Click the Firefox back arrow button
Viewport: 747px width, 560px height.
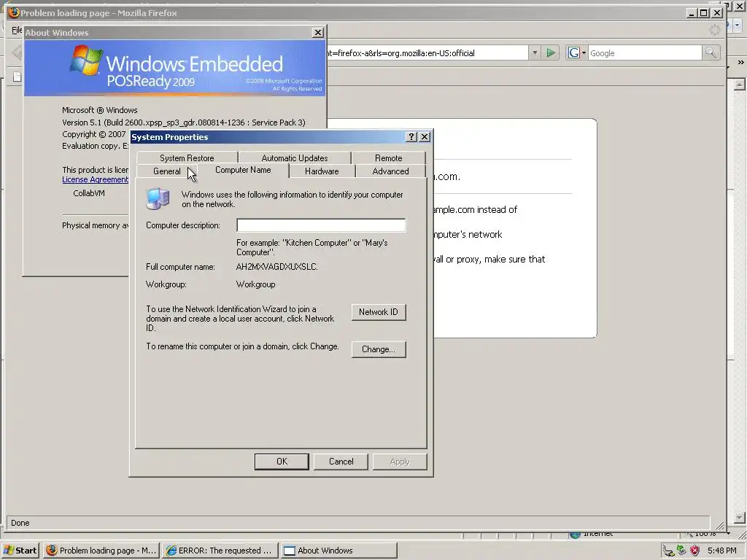(16, 52)
